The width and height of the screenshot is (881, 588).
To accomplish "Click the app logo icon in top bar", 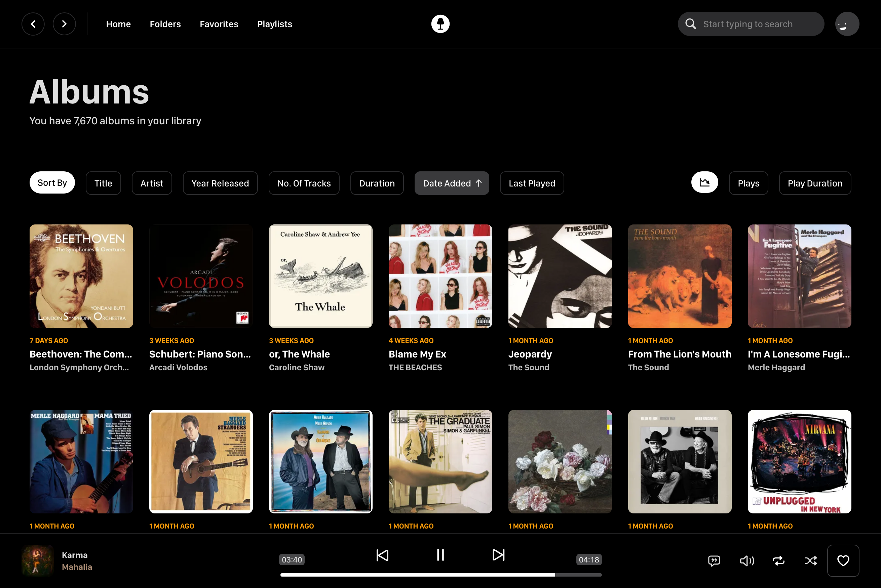I will [x=440, y=24].
